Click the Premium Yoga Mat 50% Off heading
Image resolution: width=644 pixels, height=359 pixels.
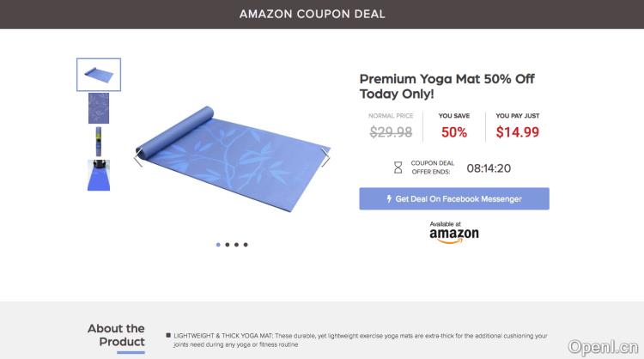[447, 86]
